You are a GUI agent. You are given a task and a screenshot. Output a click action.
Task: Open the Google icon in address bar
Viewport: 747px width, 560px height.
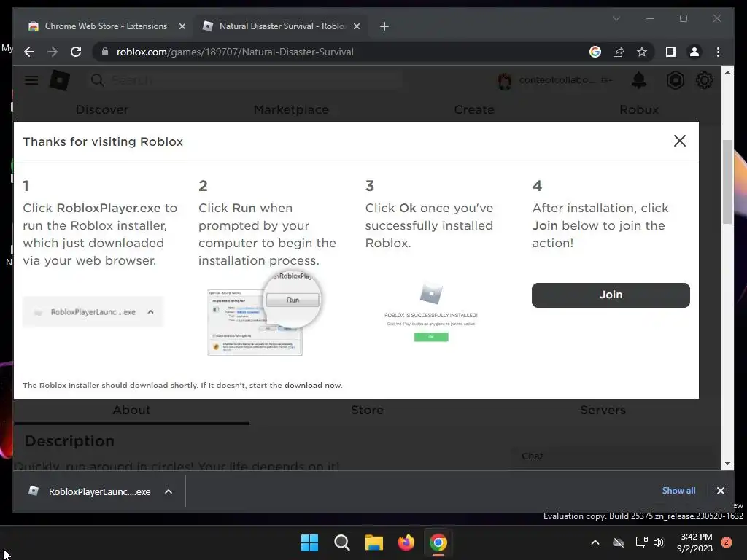pyautogui.click(x=595, y=52)
